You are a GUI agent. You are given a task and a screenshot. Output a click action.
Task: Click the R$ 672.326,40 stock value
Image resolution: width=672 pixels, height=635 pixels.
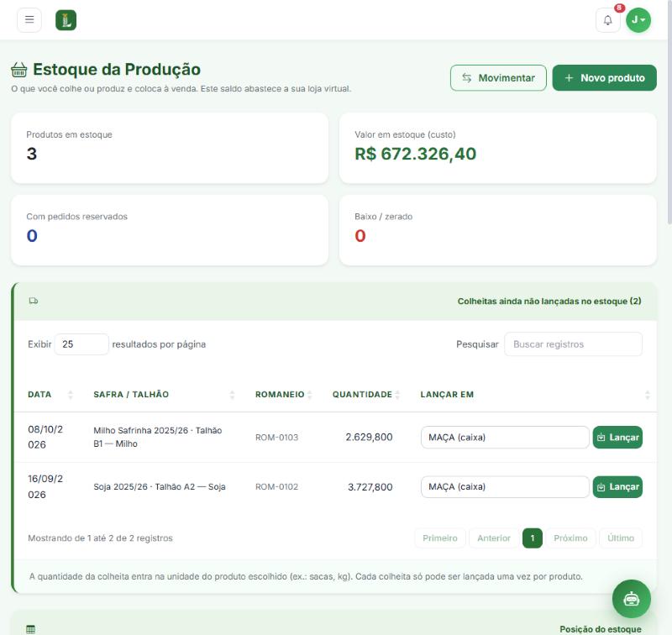[x=415, y=154]
